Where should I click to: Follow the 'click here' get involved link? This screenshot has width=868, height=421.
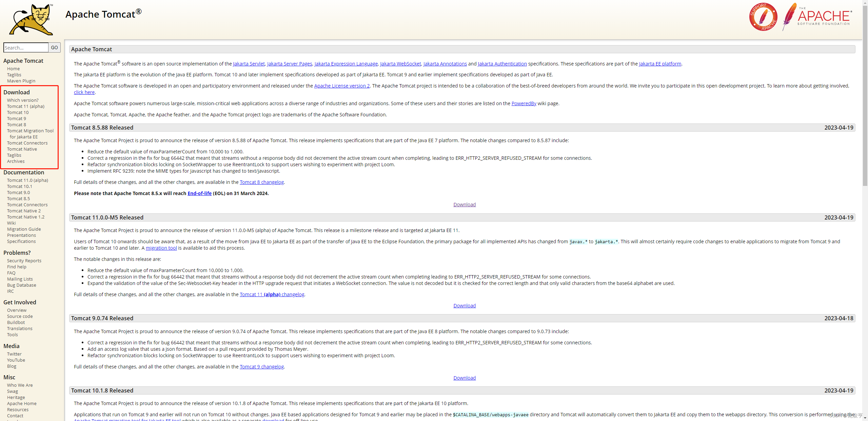[x=84, y=92]
